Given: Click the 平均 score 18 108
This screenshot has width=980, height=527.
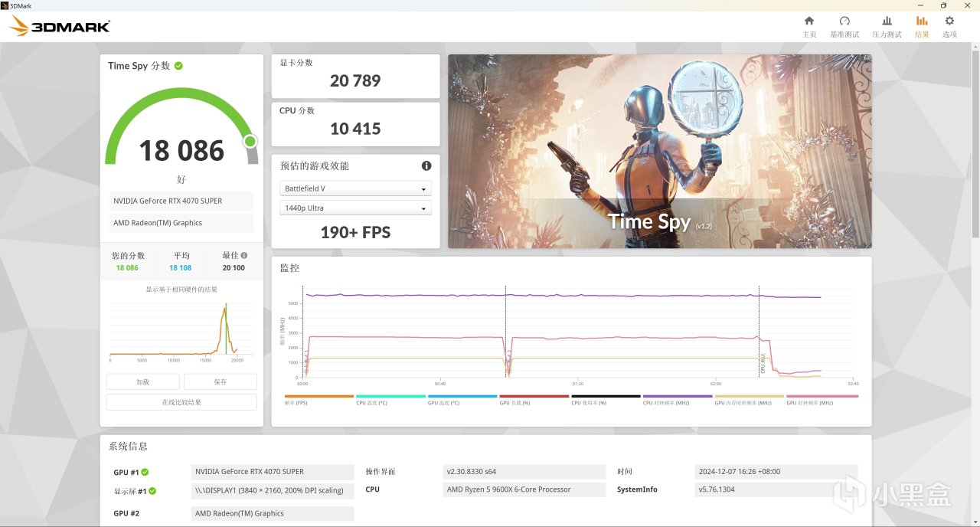Looking at the screenshot, I should click(181, 268).
